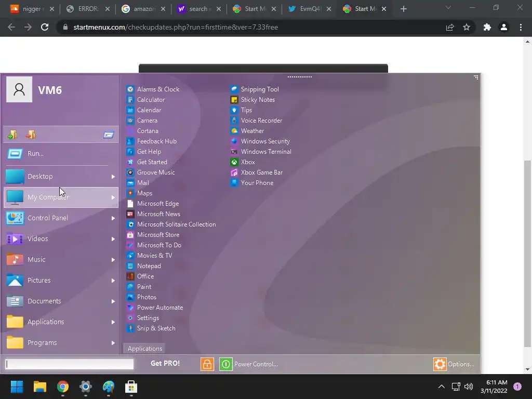Open Chrome three-dot menu
Viewport: 532px width, 399px height.
[x=521, y=27]
